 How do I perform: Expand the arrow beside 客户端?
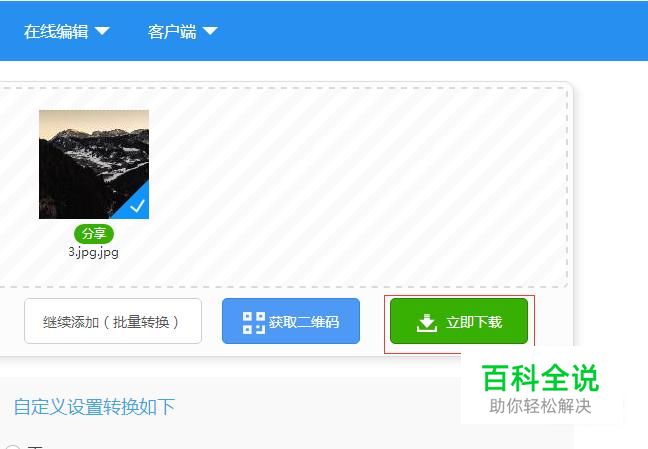[x=210, y=31]
